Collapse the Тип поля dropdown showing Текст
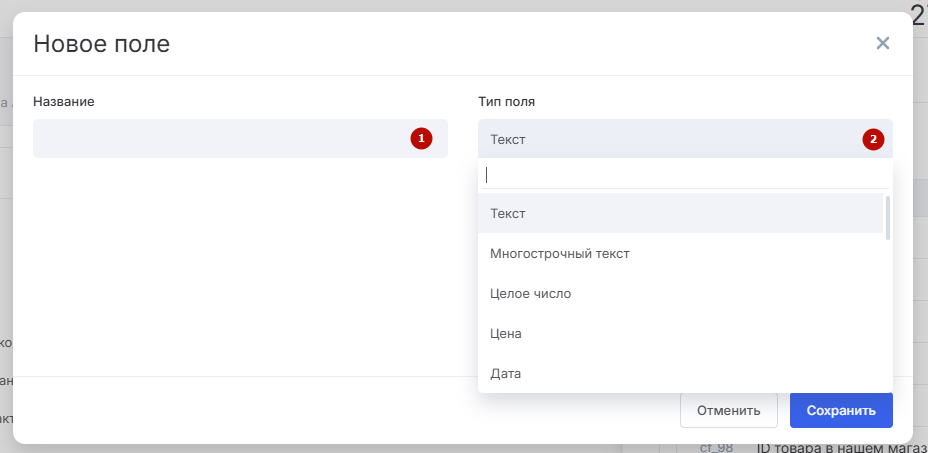 coord(670,139)
